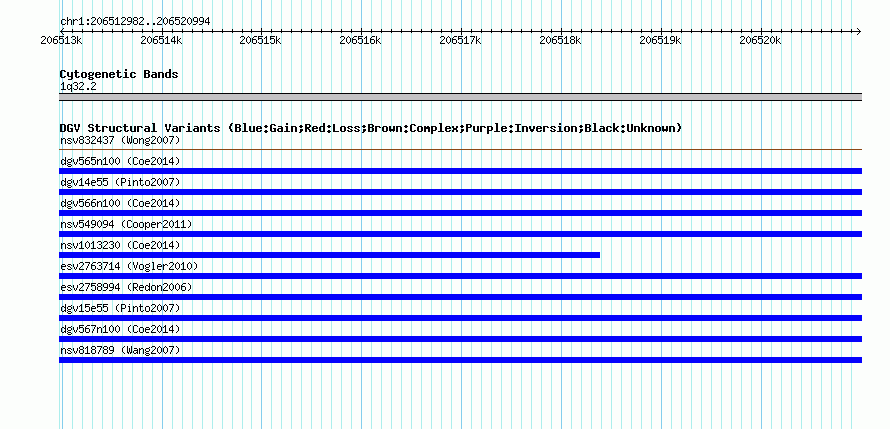Click the 206514k ruler tick label
The height and width of the screenshot is (429, 890).
[161, 41]
